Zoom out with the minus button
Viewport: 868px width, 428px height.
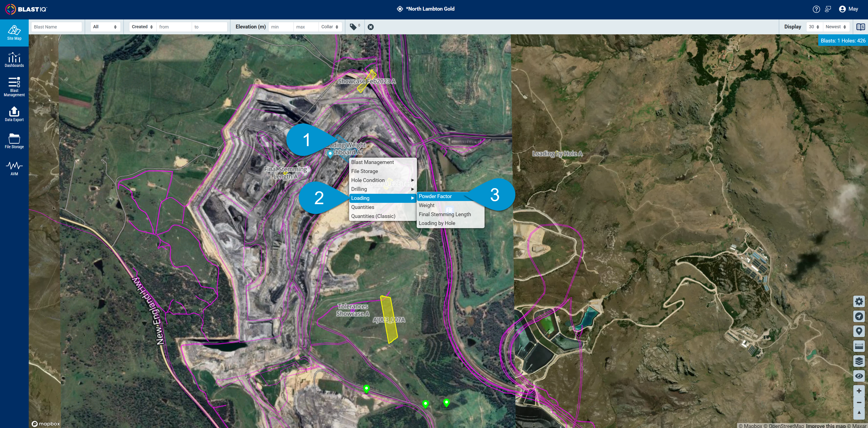859,402
